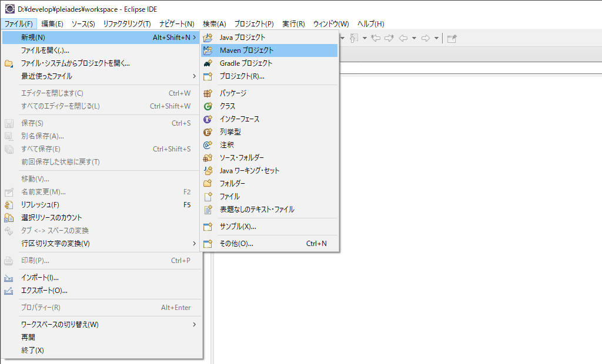The image size is (602, 364).
Task: Click the Eclipse IDE title bar icon
Action: (9, 8)
